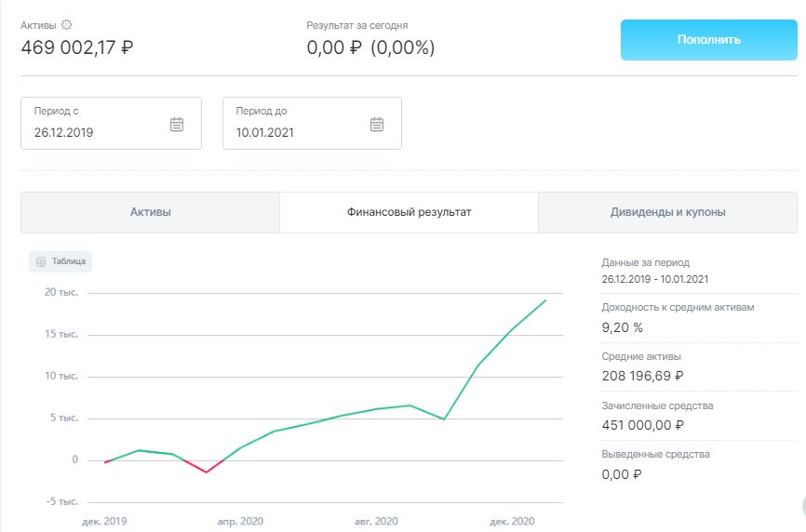Image resolution: width=806 pixels, height=532 pixels.
Task: Click the 9,20 % yield value
Action: (623, 327)
